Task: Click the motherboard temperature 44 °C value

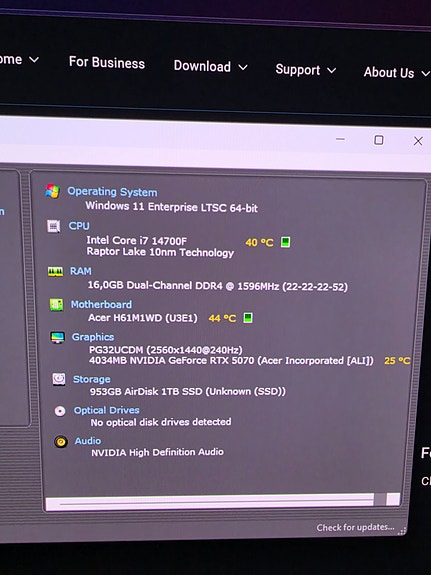Action: [222, 318]
